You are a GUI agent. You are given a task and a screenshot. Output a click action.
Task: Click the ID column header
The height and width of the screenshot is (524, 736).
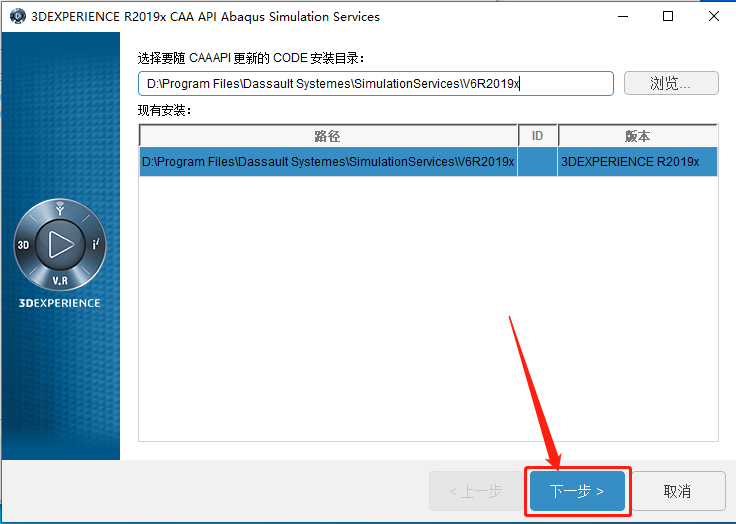[x=537, y=136]
